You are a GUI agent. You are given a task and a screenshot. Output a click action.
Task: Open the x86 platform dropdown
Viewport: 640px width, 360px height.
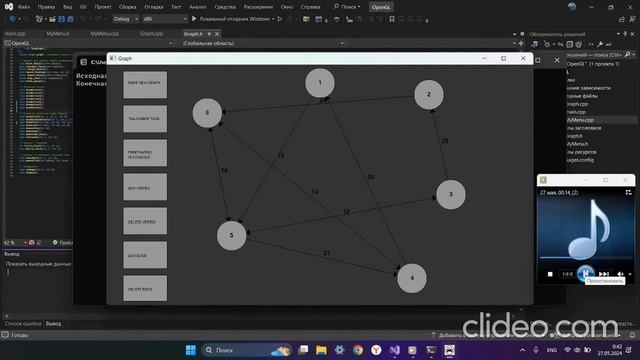[165, 19]
